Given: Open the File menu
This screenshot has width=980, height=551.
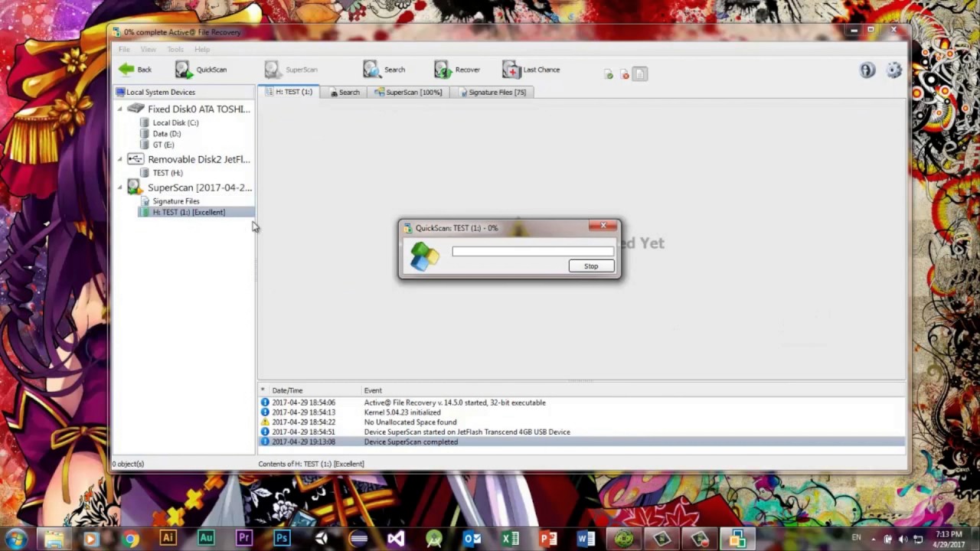Looking at the screenshot, I should pyautogui.click(x=124, y=49).
